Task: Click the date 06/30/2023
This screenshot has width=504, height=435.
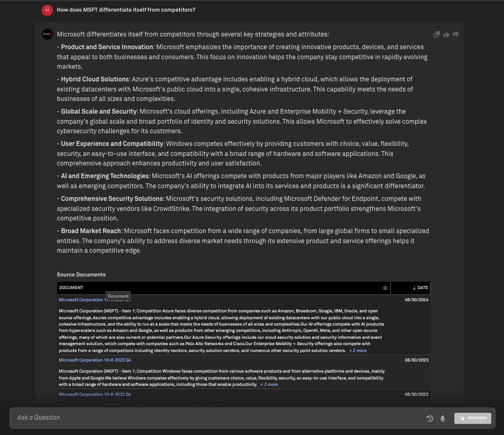Action: [417, 360]
